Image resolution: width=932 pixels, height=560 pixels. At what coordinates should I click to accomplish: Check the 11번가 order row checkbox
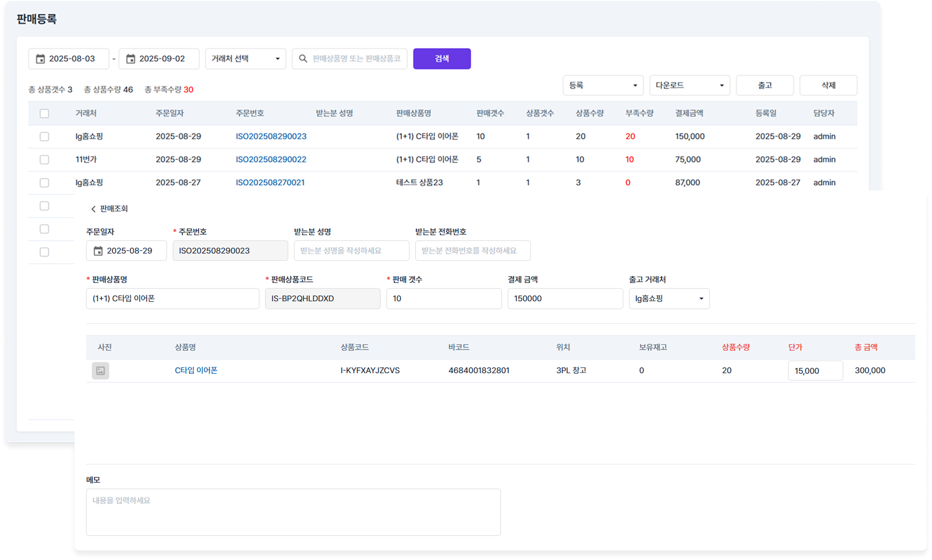[x=45, y=160]
